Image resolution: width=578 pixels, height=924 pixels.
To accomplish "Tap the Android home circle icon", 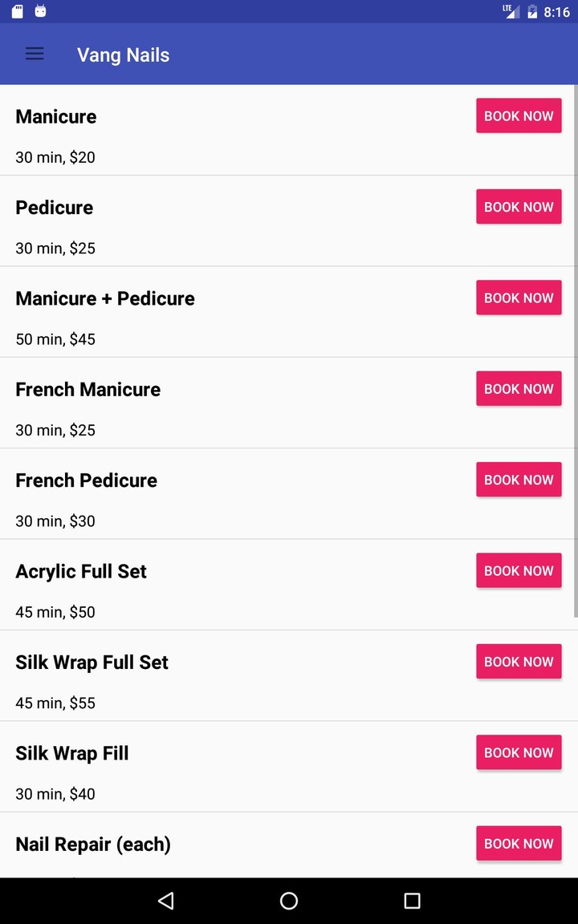I will tap(289, 901).
